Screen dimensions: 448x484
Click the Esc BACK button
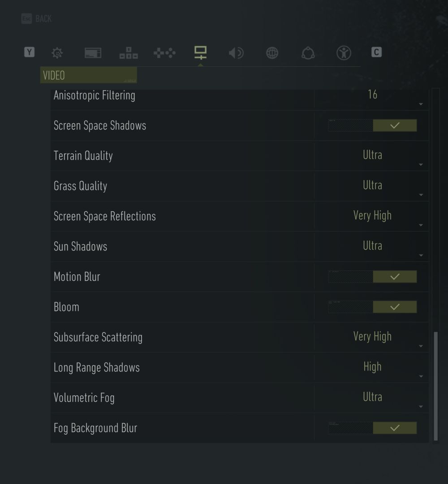pyautogui.click(x=37, y=19)
